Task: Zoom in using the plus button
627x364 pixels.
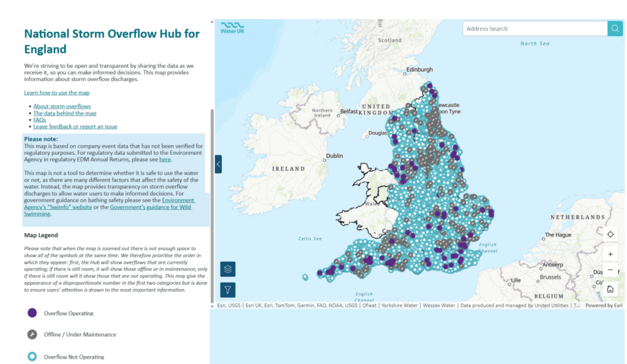Action: (x=610, y=254)
